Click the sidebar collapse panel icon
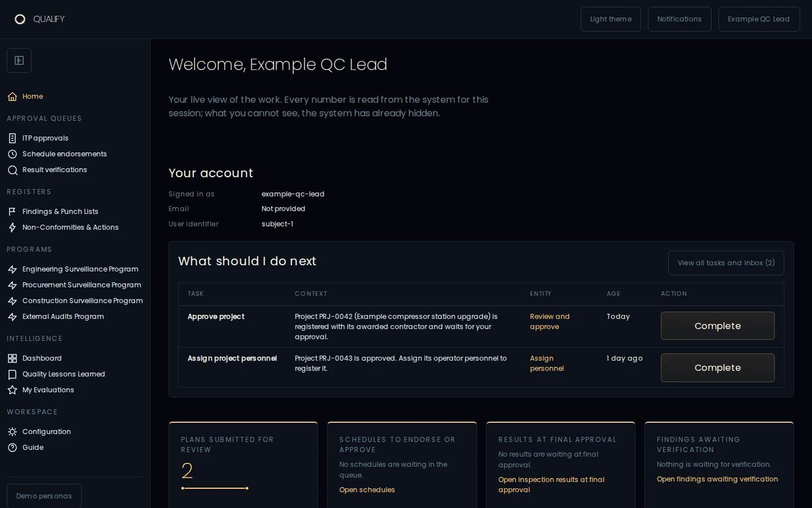The image size is (812, 508). pyautogui.click(x=19, y=60)
